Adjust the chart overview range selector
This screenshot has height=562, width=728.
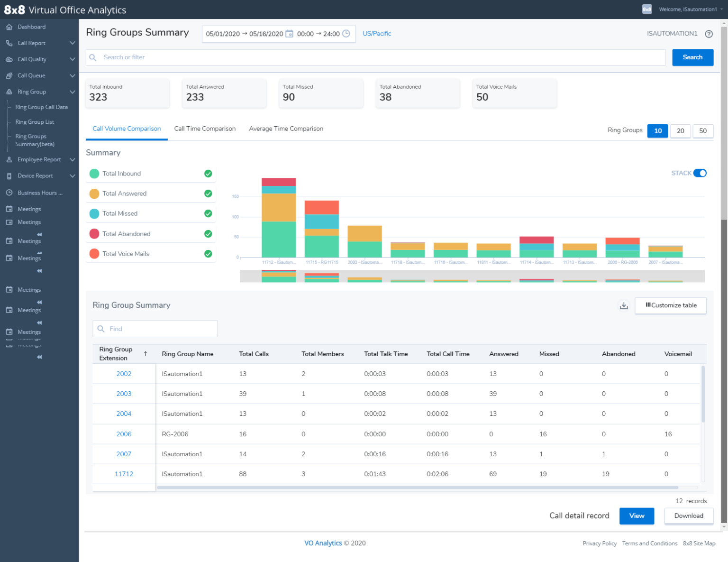(472, 276)
